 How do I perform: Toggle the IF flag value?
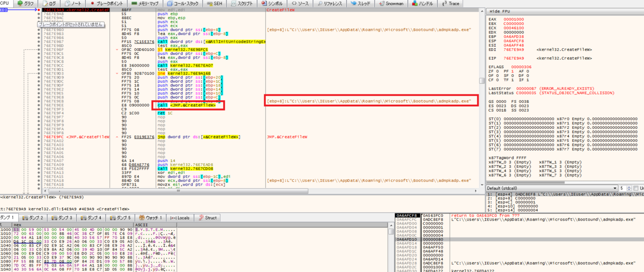[528, 79]
